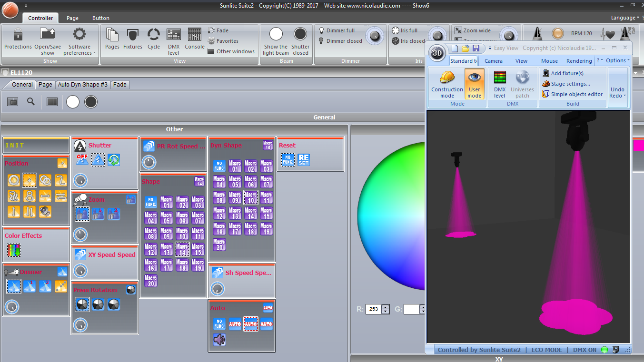Select the first Prism Rotation preset
Screen dimensions: 644x362
(82, 304)
